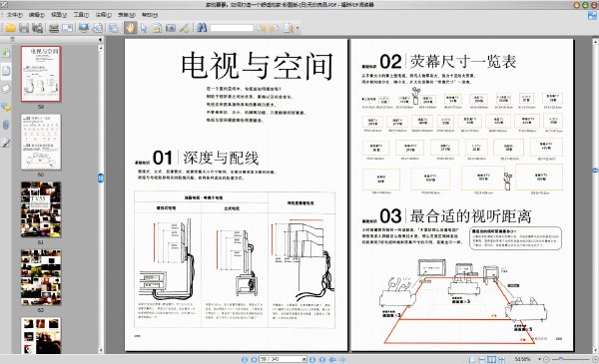Click the next view forward arrow
The height and width of the screenshot is (364, 599).
(x=342, y=359)
